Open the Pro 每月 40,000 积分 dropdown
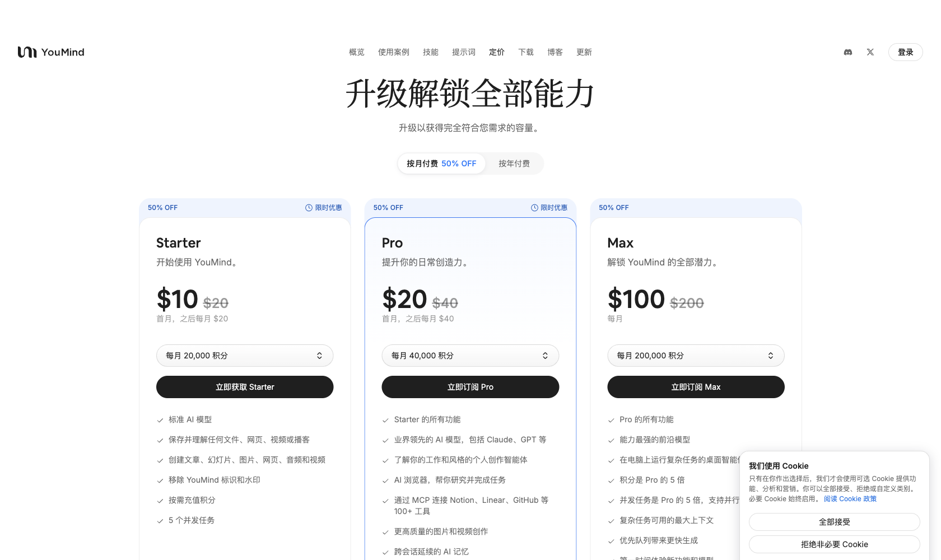 [x=470, y=356]
